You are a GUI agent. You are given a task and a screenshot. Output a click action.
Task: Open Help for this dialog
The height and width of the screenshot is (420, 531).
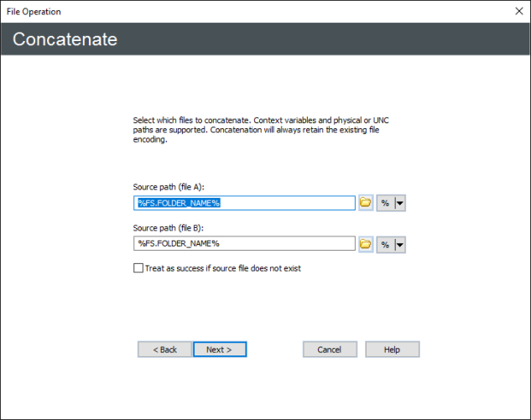coord(392,350)
